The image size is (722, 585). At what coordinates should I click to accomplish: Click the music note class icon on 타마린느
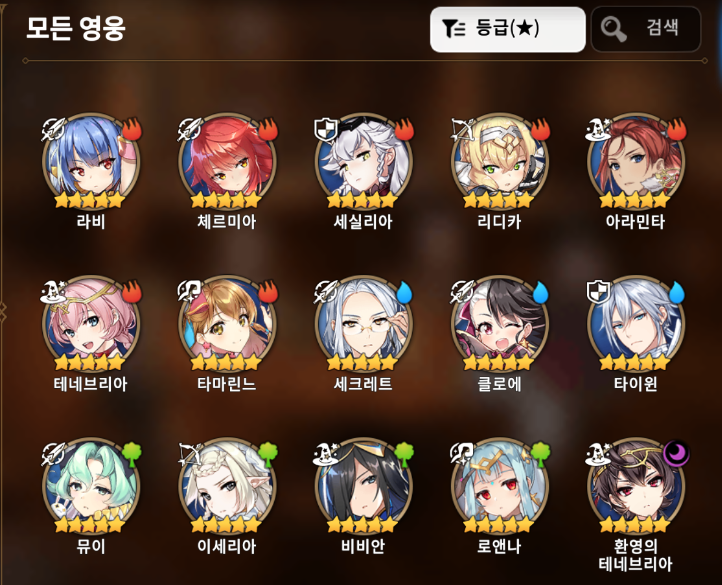pos(190,292)
